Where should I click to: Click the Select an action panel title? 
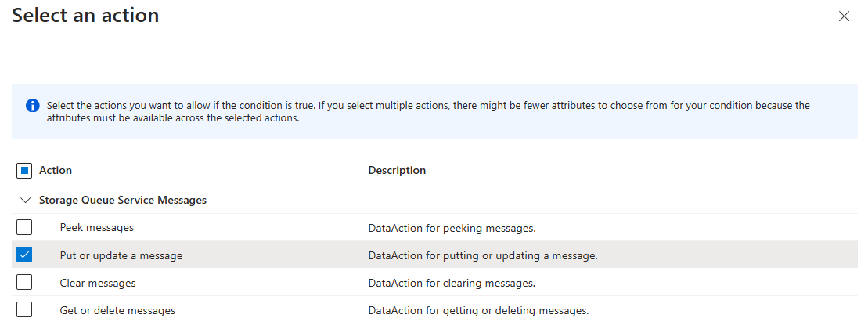tap(85, 16)
